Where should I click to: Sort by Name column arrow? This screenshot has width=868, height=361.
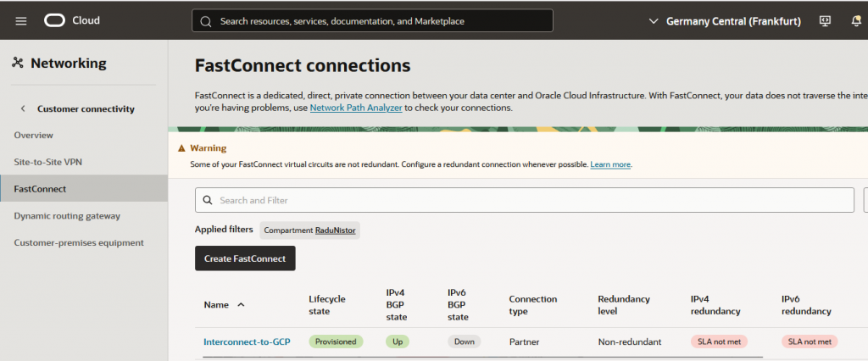click(241, 304)
